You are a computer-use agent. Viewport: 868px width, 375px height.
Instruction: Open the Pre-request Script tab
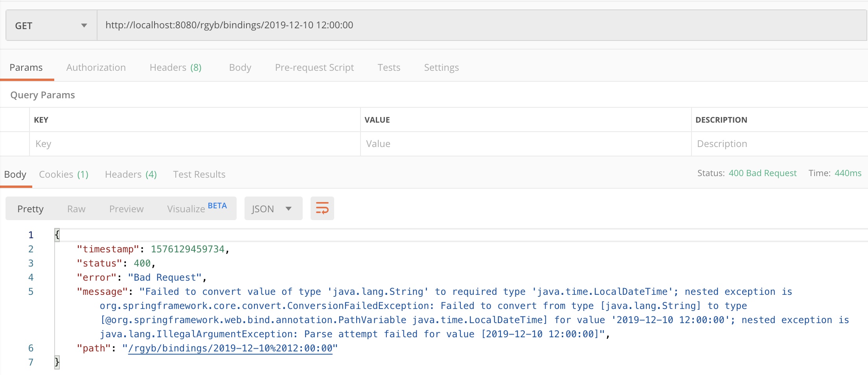click(x=314, y=68)
